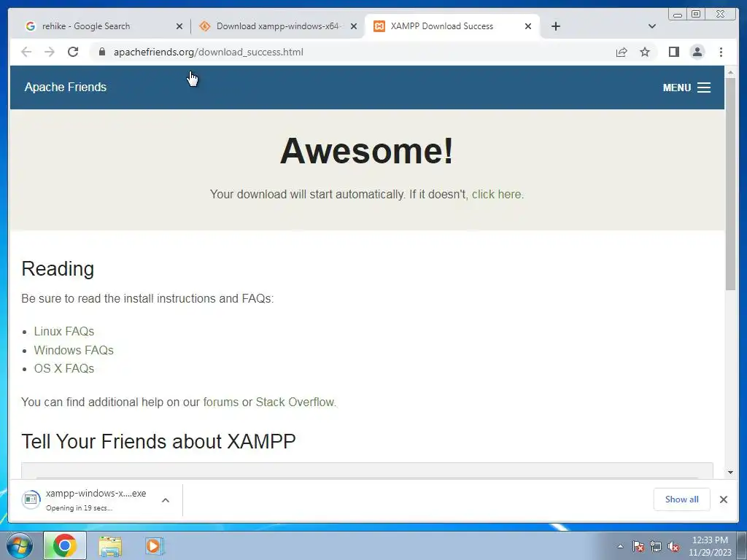The height and width of the screenshot is (560, 747).
Task: Open the Windows Start button
Action: coord(20,545)
